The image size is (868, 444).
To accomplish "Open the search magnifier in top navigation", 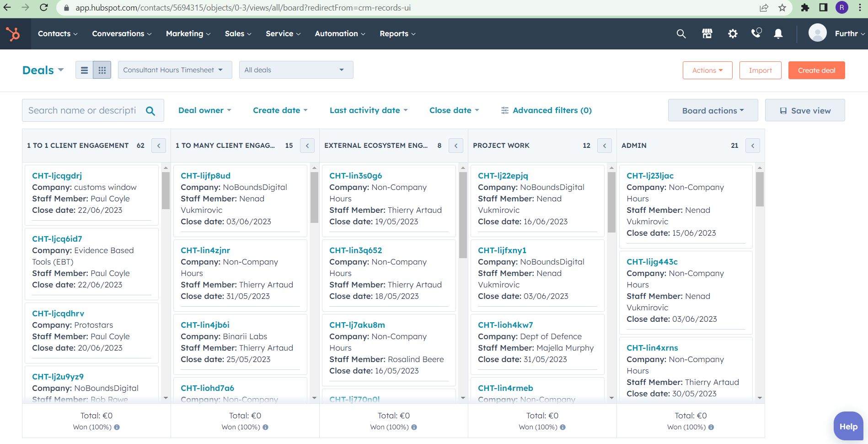I will coord(681,34).
